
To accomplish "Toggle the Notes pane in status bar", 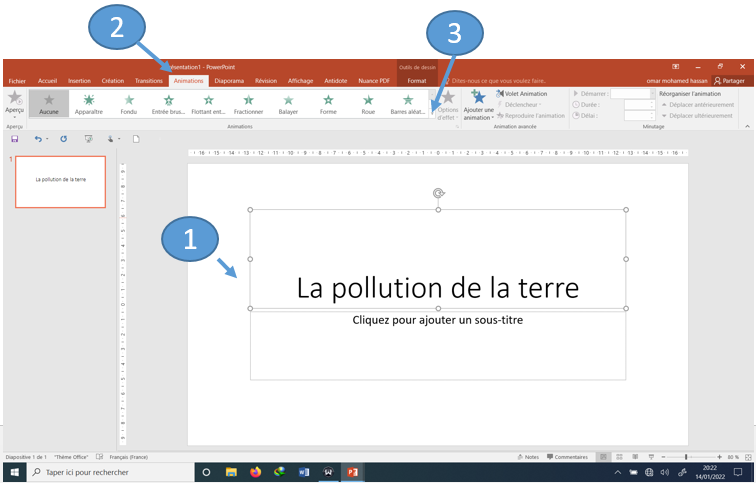I will point(530,456).
